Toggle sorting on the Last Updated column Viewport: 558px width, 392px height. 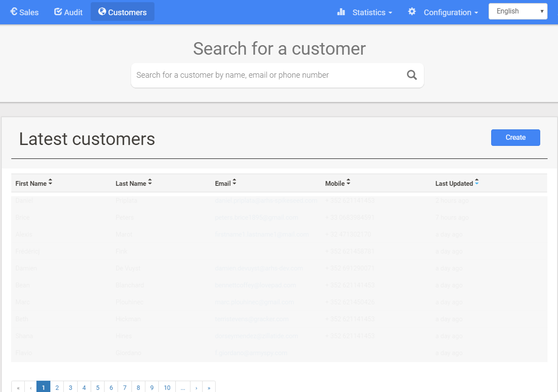(x=477, y=182)
